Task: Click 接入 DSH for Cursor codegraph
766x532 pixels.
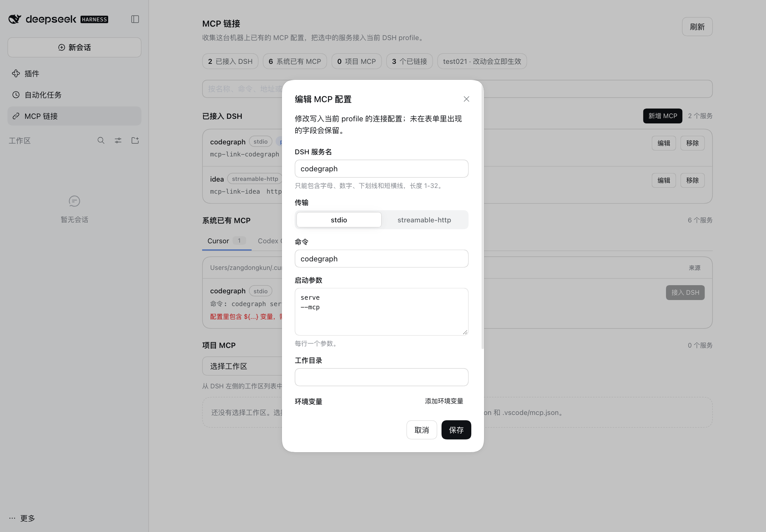Action: 685,293
